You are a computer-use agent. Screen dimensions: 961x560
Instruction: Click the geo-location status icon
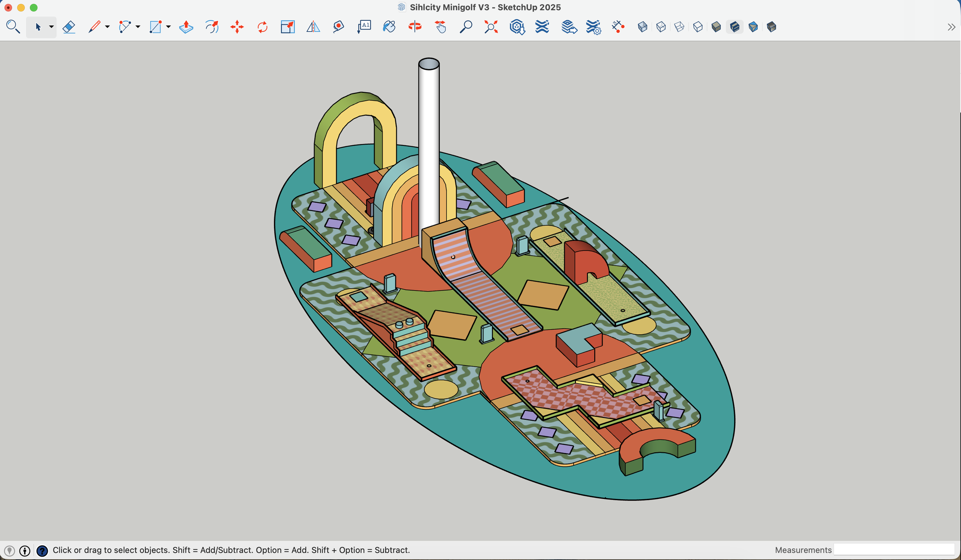tap(10, 551)
